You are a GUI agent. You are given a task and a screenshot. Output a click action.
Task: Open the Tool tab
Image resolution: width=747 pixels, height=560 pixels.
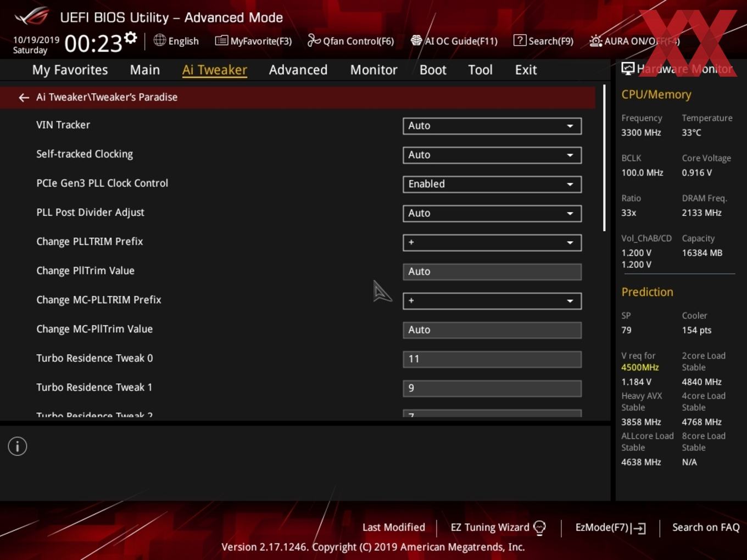(x=480, y=70)
